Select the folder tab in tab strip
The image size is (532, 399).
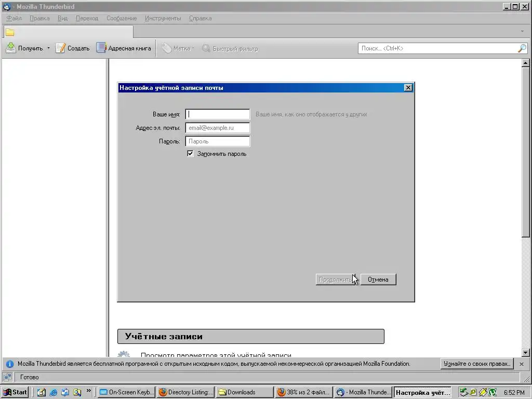point(68,32)
